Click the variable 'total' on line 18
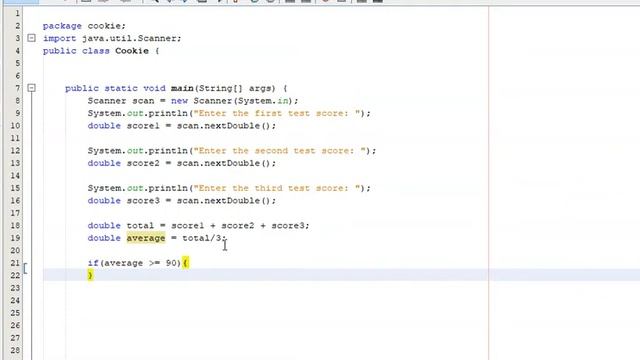Viewport: 640px width, 360px height. pos(140,226)
